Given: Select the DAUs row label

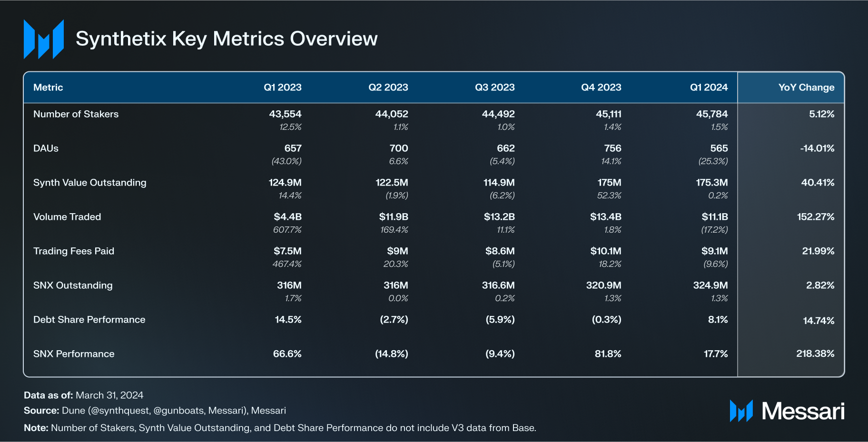Looking at the screenshot, I should pyautogui.click(x=46, y=148).
